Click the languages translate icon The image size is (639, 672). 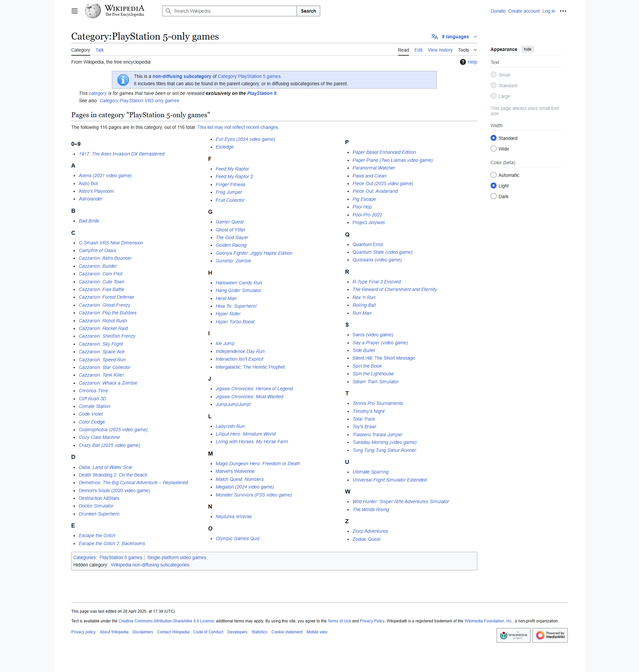coord(434,37)
